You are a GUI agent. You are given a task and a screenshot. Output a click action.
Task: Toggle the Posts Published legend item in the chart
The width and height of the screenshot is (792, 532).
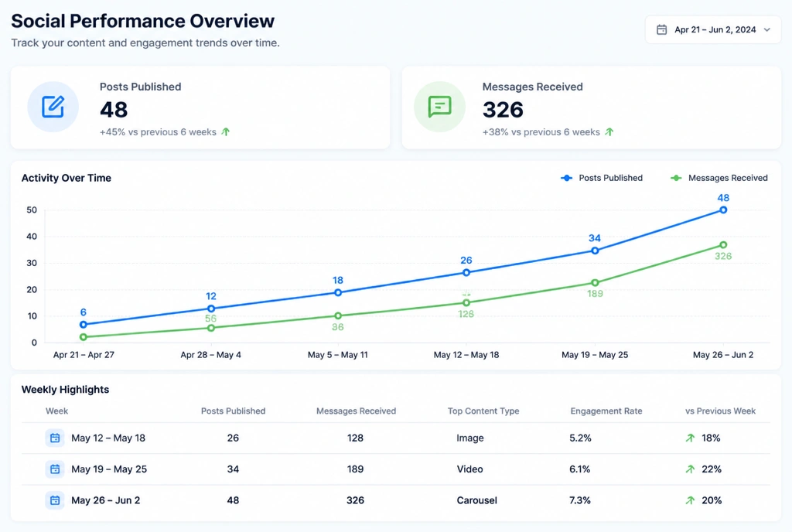point(602,178)
